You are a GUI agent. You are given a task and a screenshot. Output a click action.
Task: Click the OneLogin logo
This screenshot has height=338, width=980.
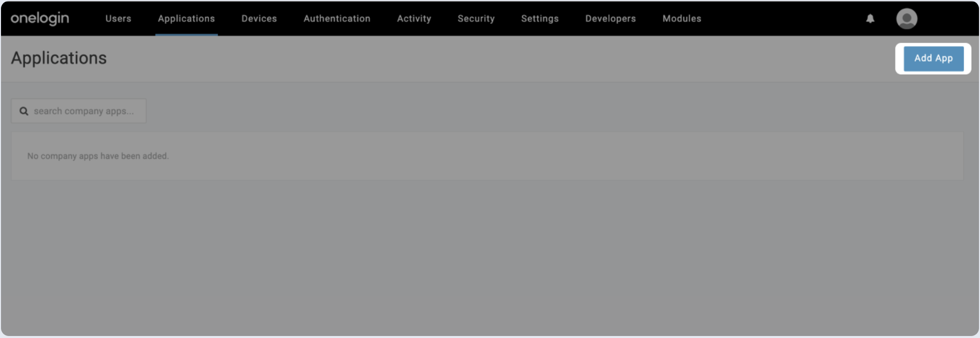tap(40, 18)
